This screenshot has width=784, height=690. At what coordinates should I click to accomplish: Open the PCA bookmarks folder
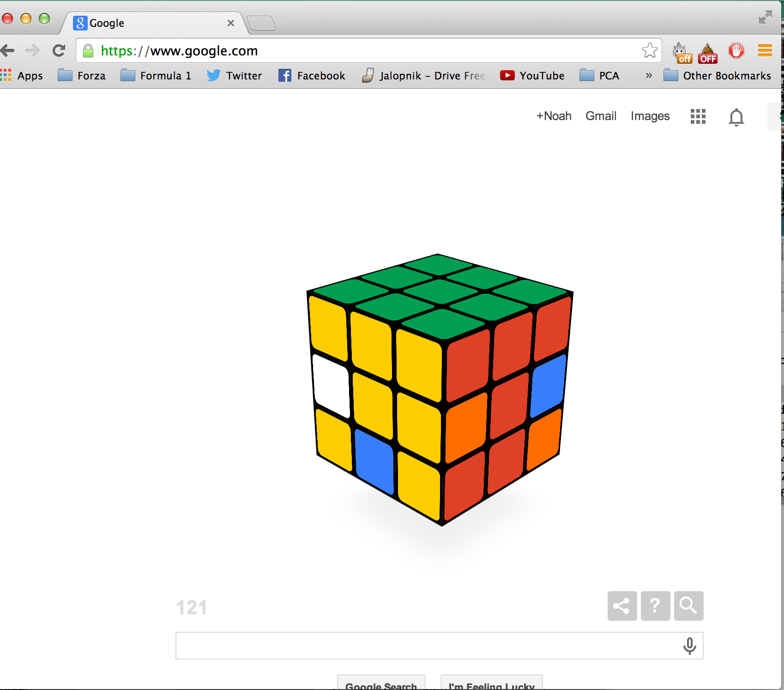click(599, 75)
